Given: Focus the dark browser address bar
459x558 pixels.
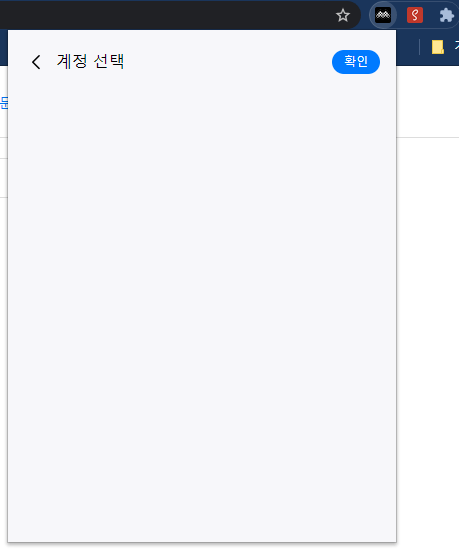Looking at the screenshot, I should (167, 15).
